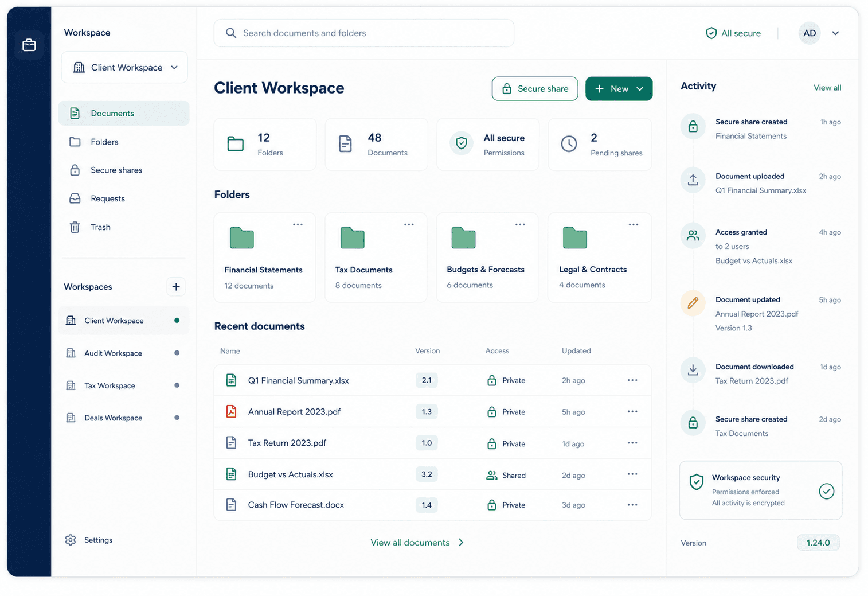Open row menu for Budget vs Actuals.xlsx

tap(632, 474)
